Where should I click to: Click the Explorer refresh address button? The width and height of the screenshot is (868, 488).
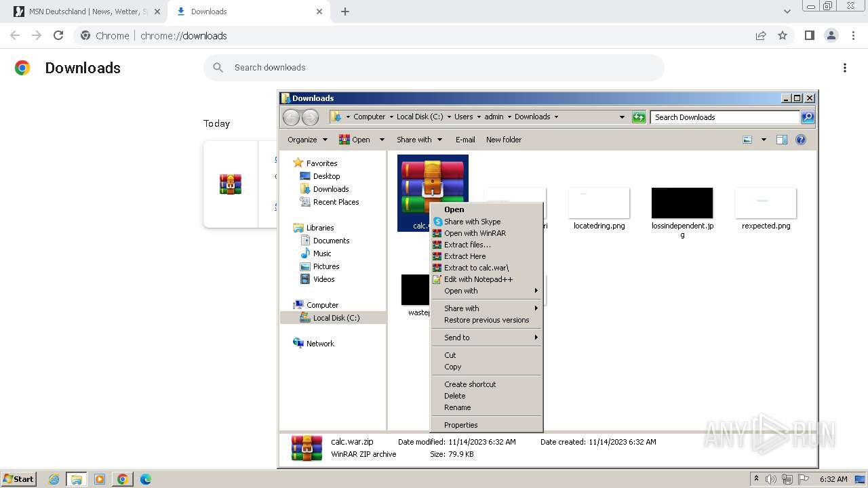point(639,117)
